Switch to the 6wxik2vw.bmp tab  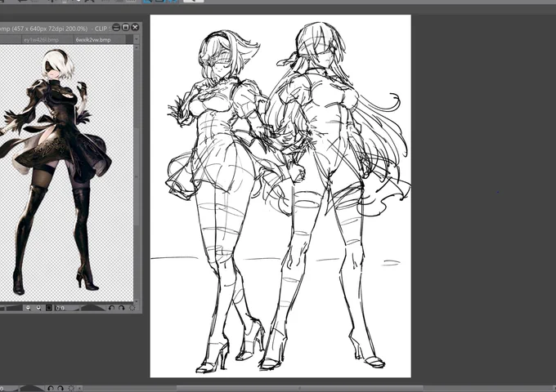pyautogui.click(x=99, y=40)
